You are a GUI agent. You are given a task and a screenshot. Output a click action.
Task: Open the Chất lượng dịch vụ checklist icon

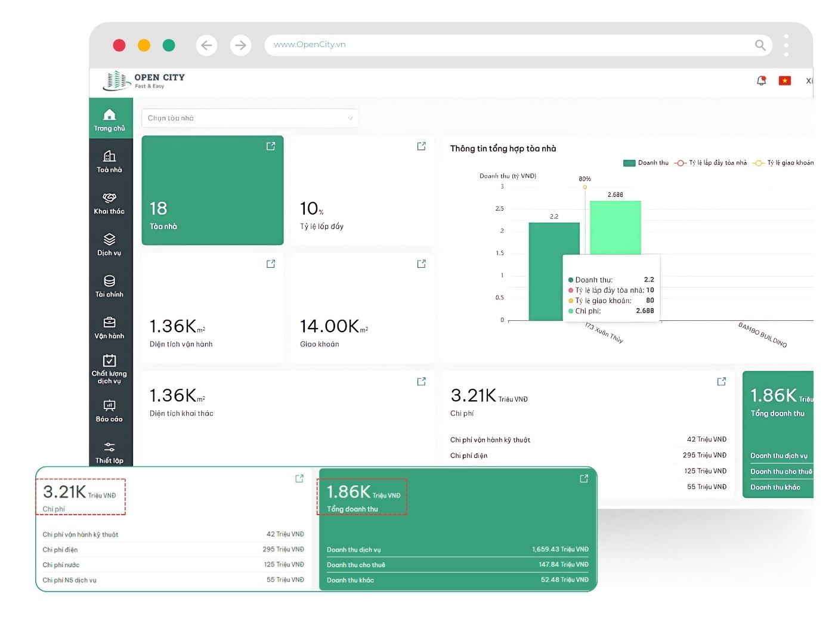pyautogui.click(x=110, y=360)
